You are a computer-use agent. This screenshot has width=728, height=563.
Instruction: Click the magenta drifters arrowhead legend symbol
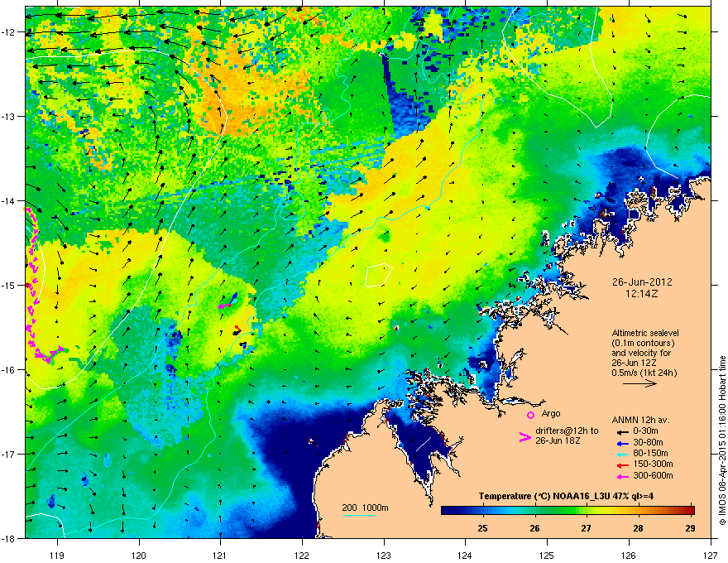tap(524, 437)
